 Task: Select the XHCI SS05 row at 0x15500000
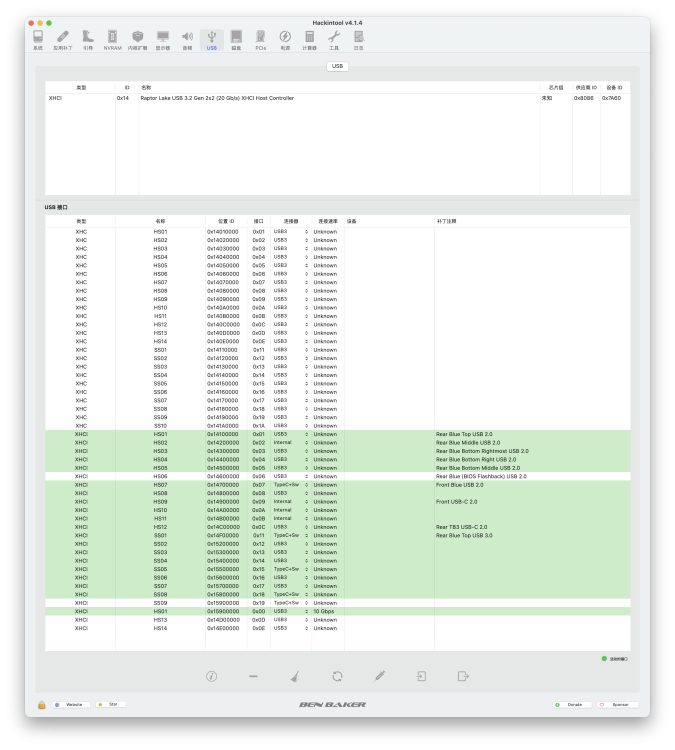pos(337,569)
